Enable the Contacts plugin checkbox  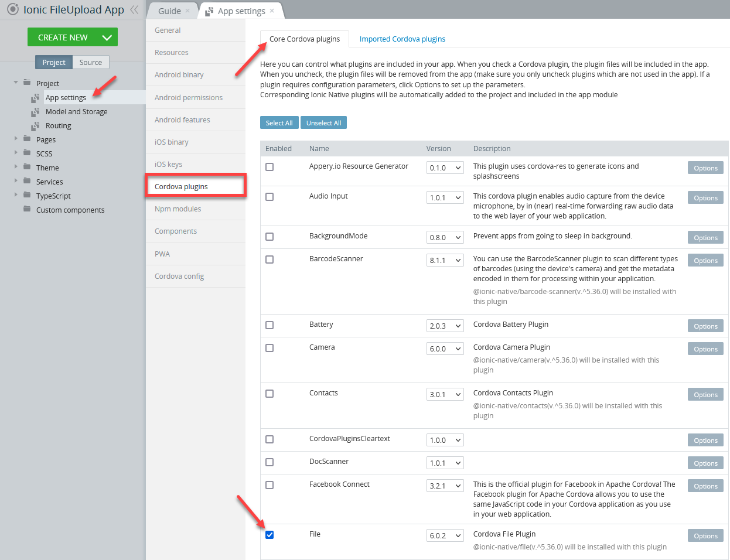[270, 394]
